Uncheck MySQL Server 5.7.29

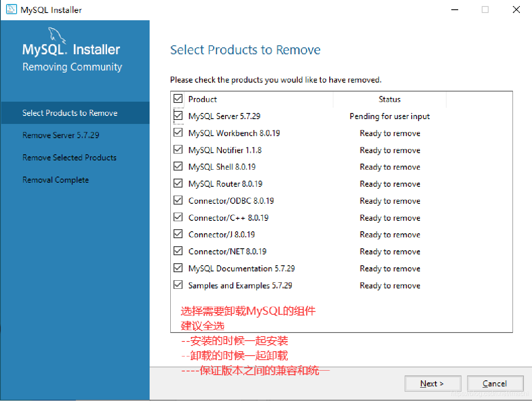click(178, 116)
